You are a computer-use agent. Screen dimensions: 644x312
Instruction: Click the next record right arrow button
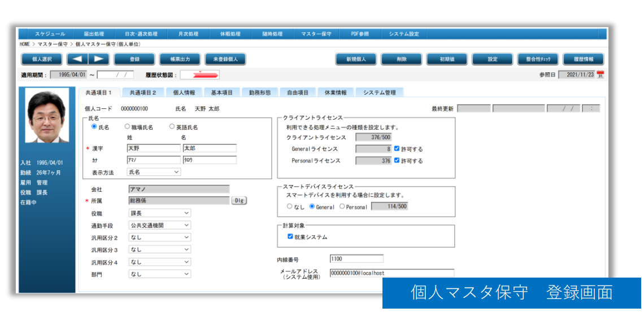[98, 59]
